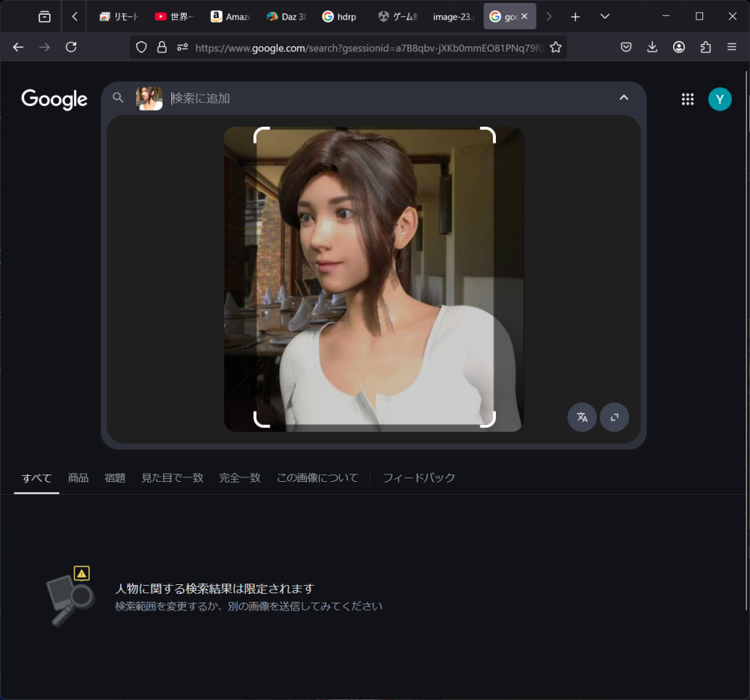Reload the current page
The height and width of the screenshot is (700, 750).
coord(71,47)
